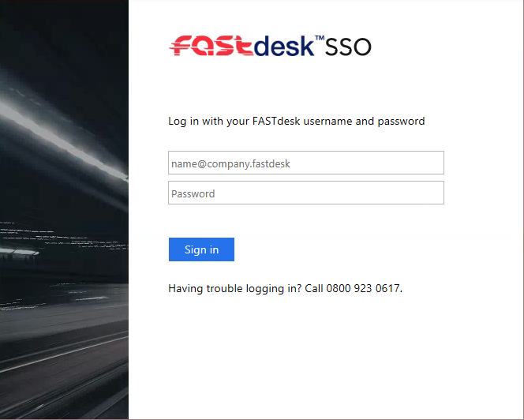The image size is (524, 420).
Task: Click the word 'password' in the instruction line
Action: click(401, 122)
